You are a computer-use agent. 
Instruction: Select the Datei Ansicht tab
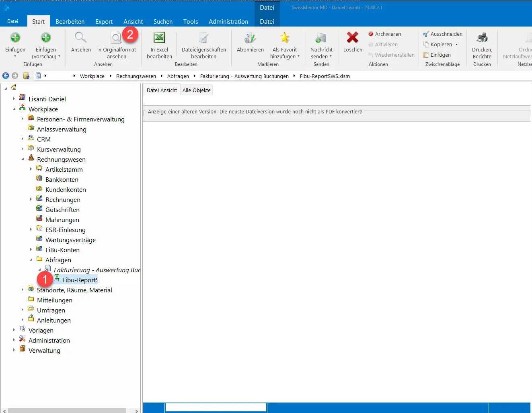click(x=162, y=90)
